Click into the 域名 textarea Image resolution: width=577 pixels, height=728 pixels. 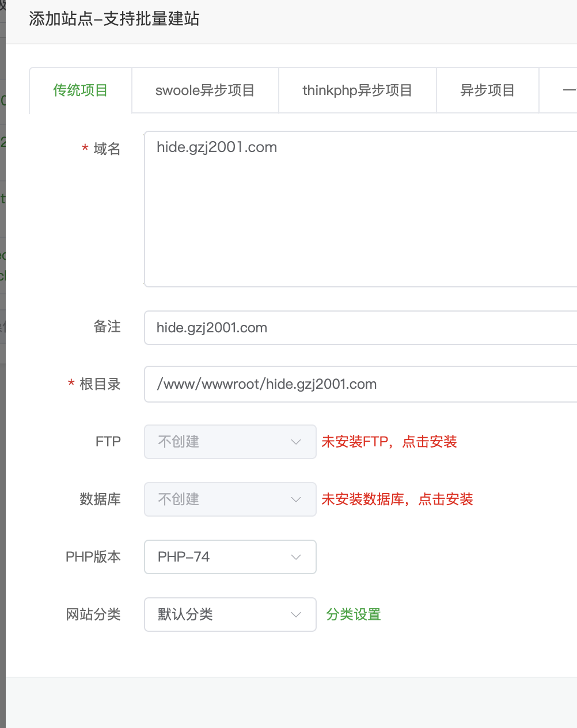click(360, 209)
